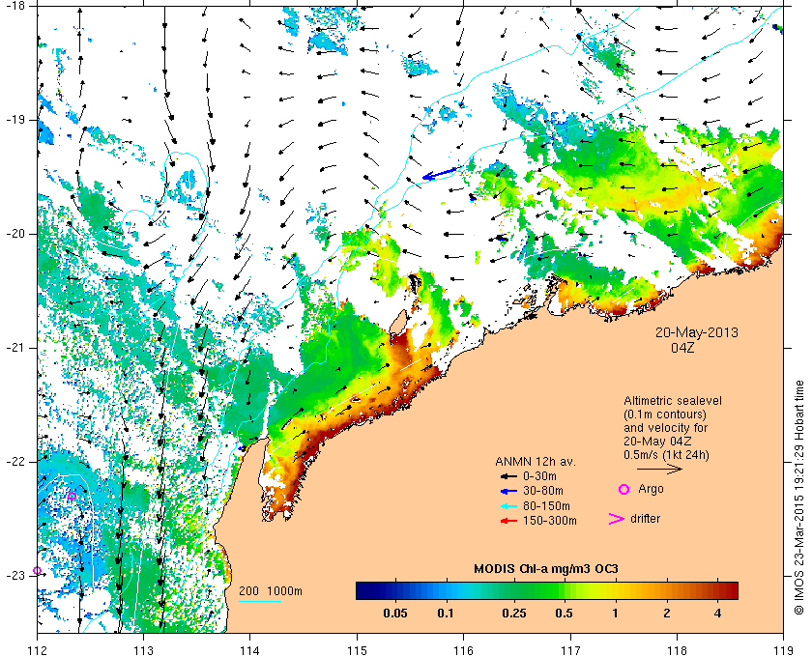Click the Argo float marker near -23 latitude
The height and width of the screenshot is (657, 812).
[37, 571]
